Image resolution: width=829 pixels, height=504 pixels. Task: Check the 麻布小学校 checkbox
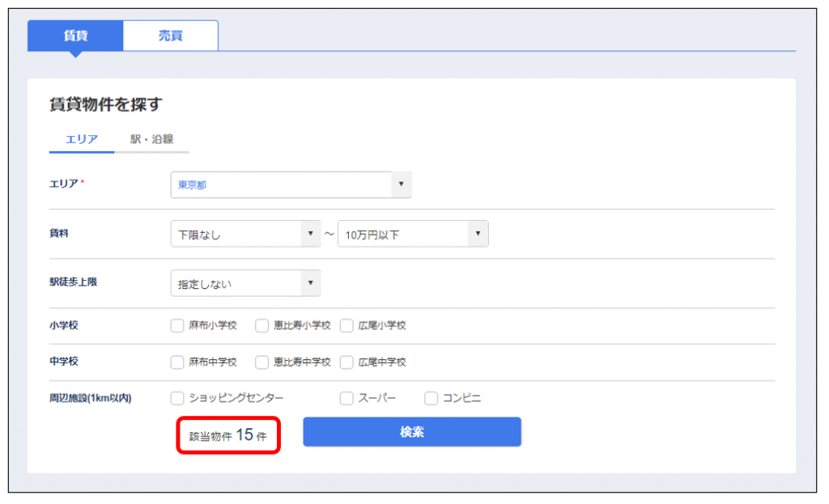pyautogui.click(x=177, y=326)
